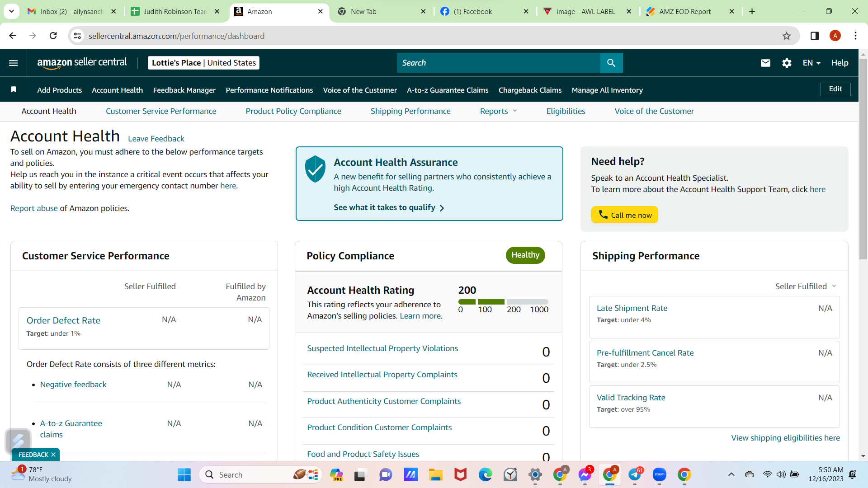Open the Seller Fulfilled dropdown in Shipping Performance
This screenshot has width=868, height=488.
806,286
